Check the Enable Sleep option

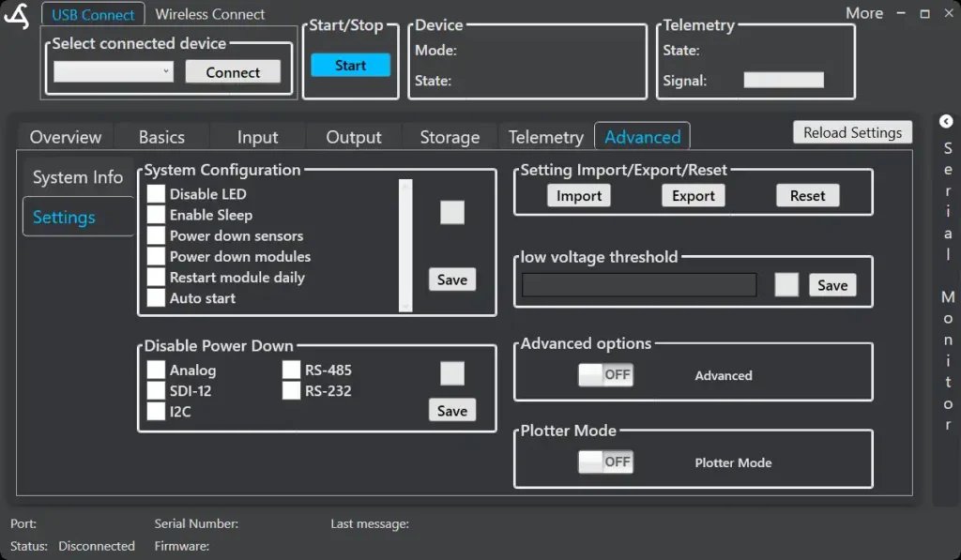coord(156,215)
